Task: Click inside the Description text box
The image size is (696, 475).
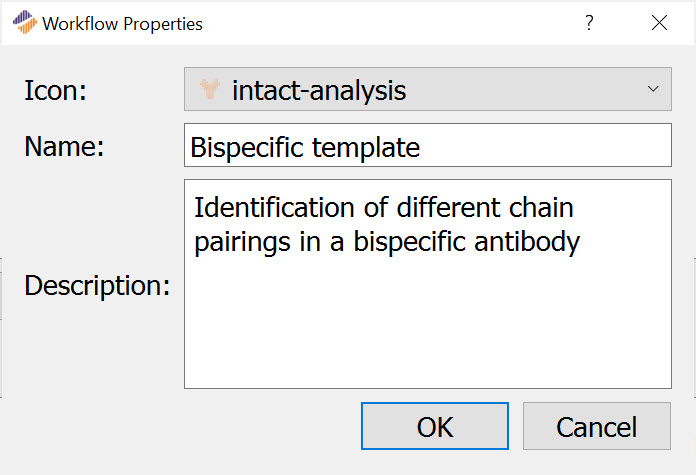Action: tap(428, 284)
